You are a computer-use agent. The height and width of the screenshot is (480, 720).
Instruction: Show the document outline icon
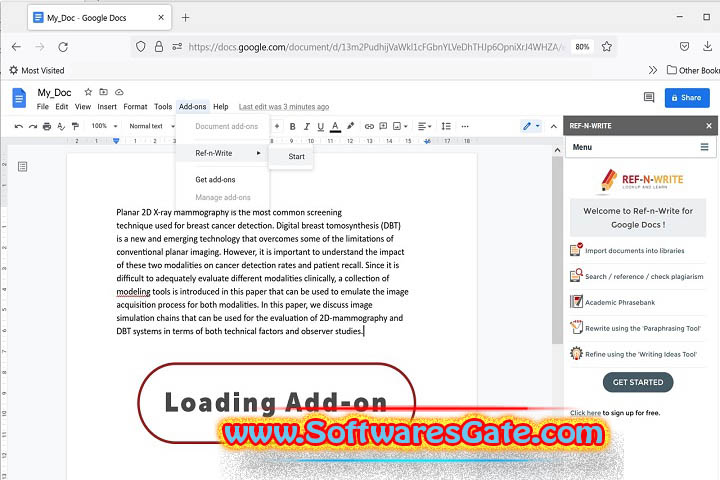22,166
